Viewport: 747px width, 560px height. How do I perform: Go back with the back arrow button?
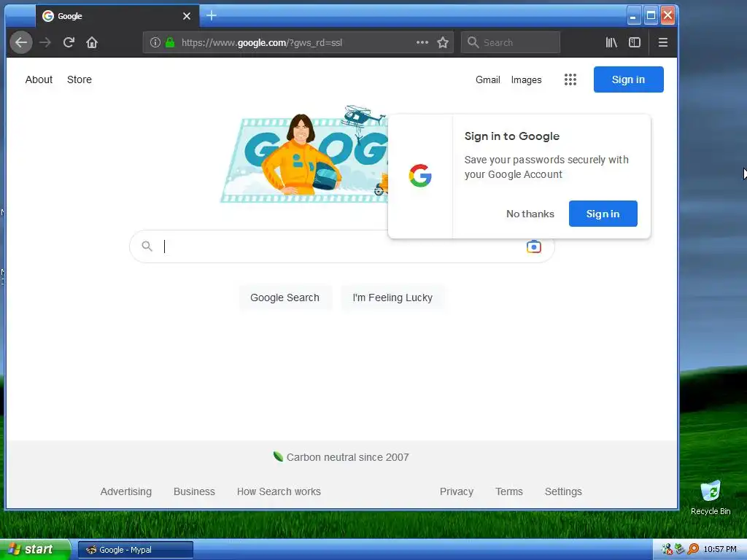click(x=21, y=42)
